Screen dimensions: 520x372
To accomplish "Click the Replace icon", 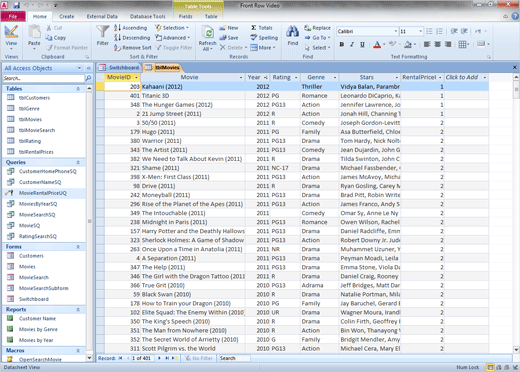I will pyautogui.click(x=307, y=28).
